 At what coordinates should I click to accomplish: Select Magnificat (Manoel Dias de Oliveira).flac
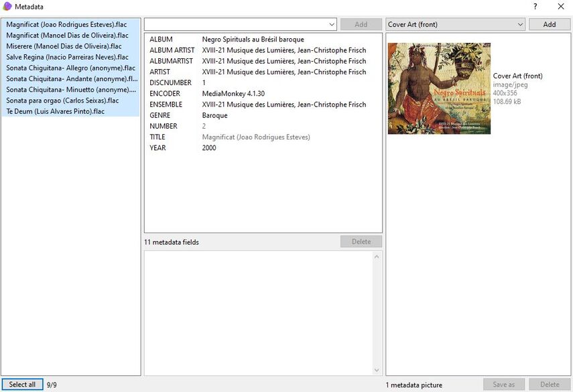click(x=70, y=36)
